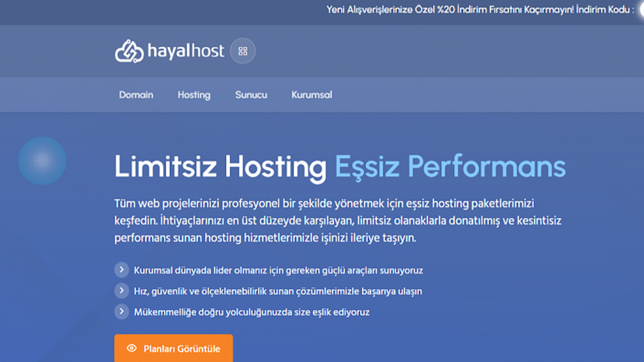644x362 pixels.
Task: Click the hayalhost wordmark text
Action: (186, 51)
